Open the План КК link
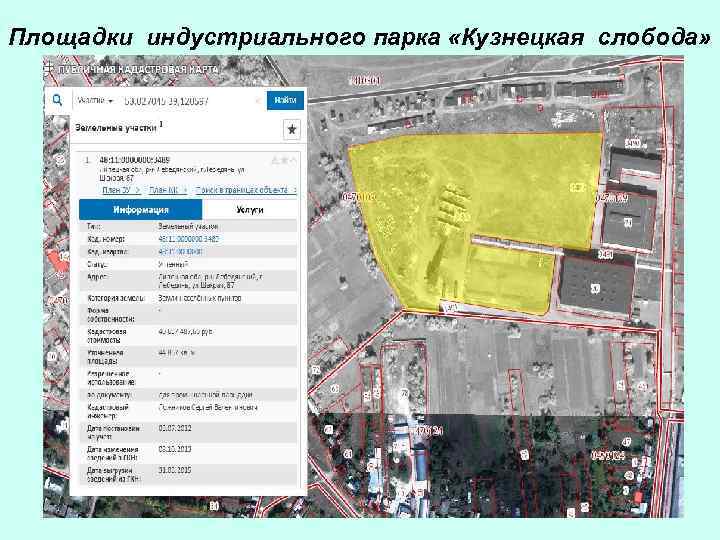The image size is (720, 540). click(x=168, y=190)
